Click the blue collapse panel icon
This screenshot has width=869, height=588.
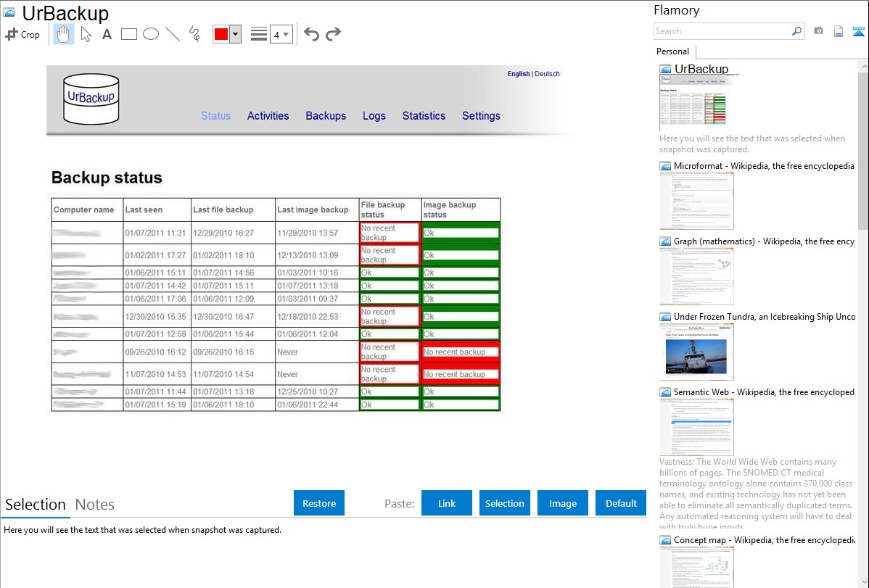[x=858, y=31]
